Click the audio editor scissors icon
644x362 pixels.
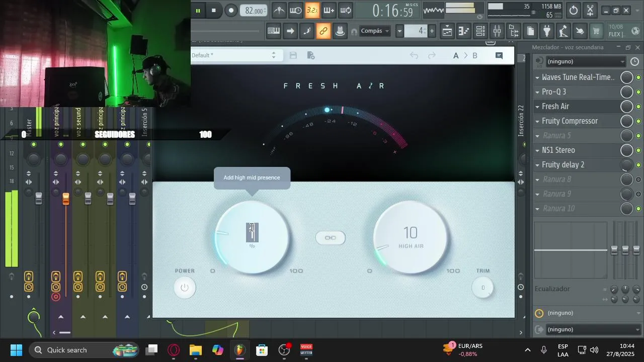point(590,11)
